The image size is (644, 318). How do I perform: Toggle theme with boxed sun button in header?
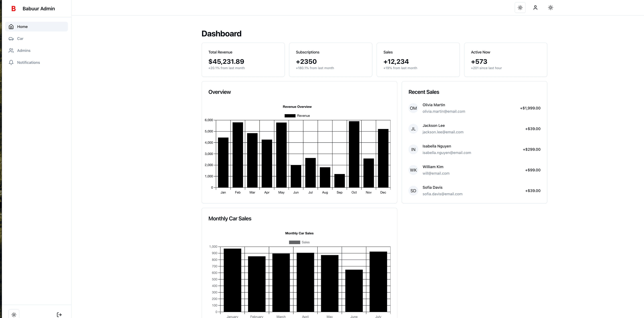coord(520,8)
